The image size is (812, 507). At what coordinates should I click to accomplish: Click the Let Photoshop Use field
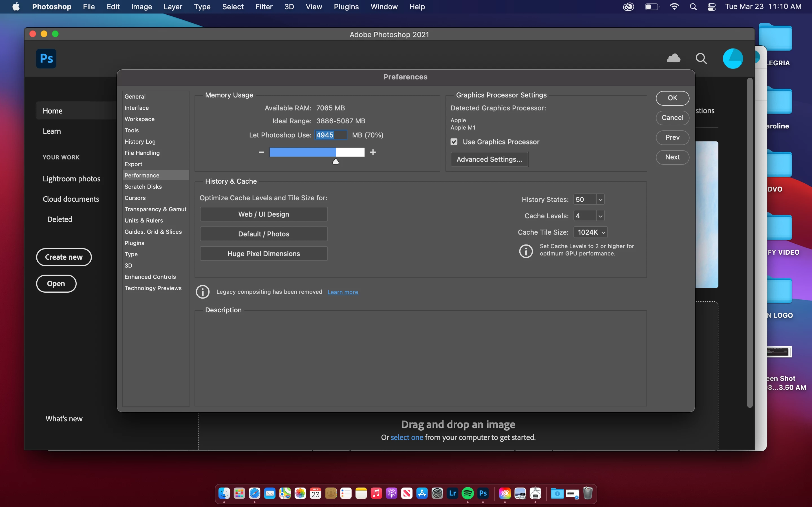(x=330, y=135)
